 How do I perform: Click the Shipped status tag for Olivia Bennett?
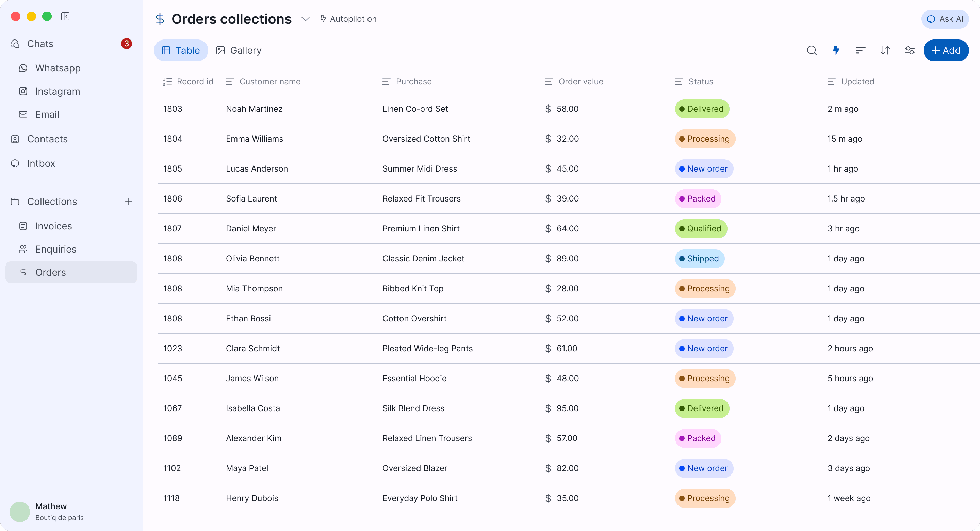pos(700,259)
